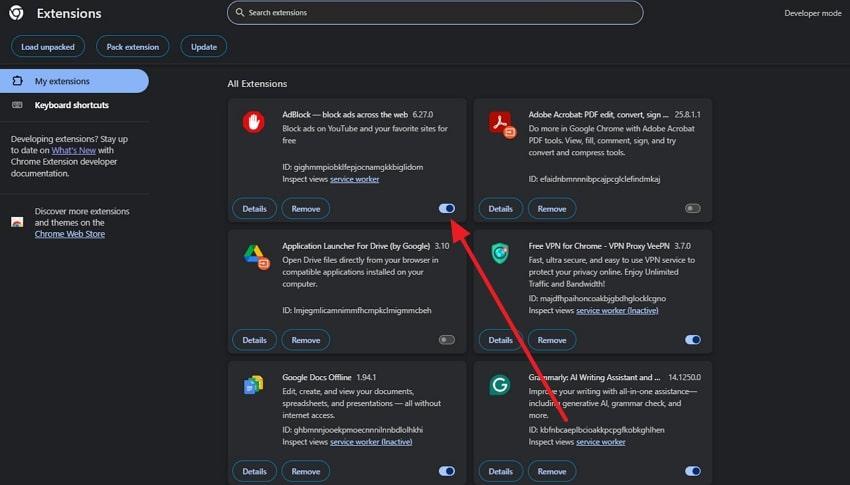Click the Chrome logo beside Extensions title
The height and width of the screenshot is (485, 850).
[x=16, y=12]
